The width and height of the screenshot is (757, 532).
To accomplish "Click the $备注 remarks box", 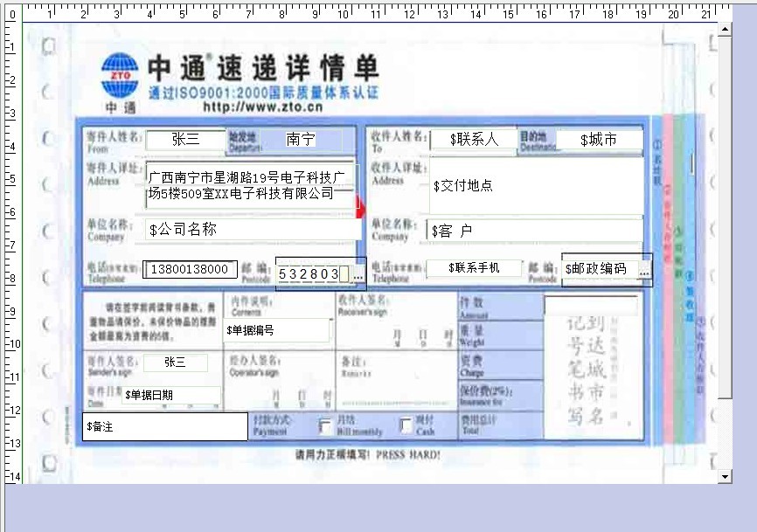I will tap(165, 426).
